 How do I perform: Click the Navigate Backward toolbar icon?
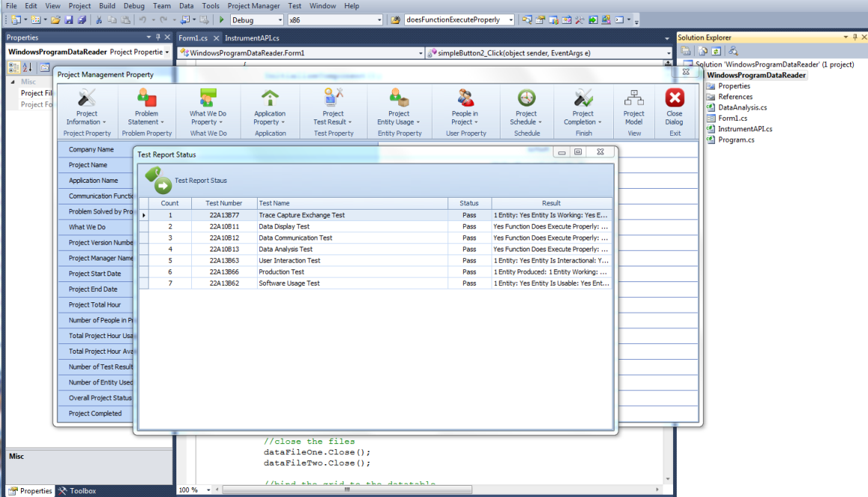185,20
